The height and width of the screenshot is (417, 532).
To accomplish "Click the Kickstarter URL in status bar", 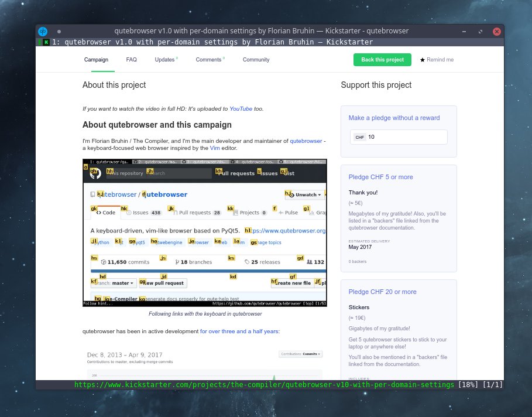I will tap(264, 385).
